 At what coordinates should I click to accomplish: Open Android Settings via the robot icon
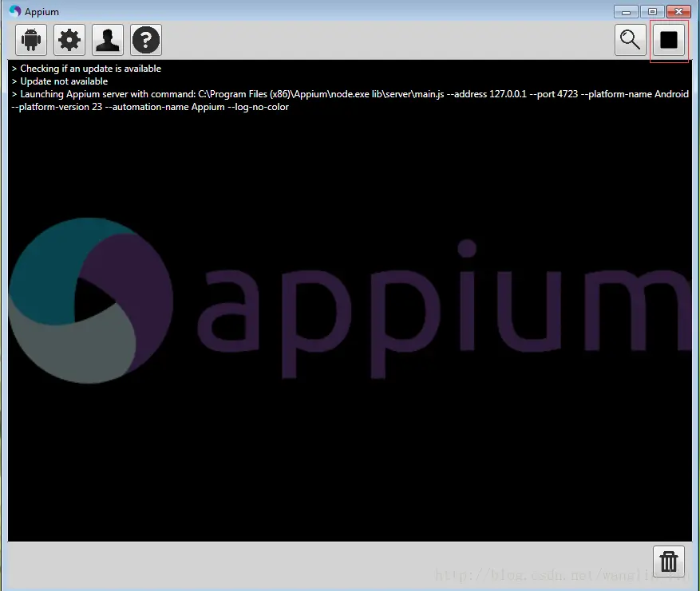click(31, 40)
